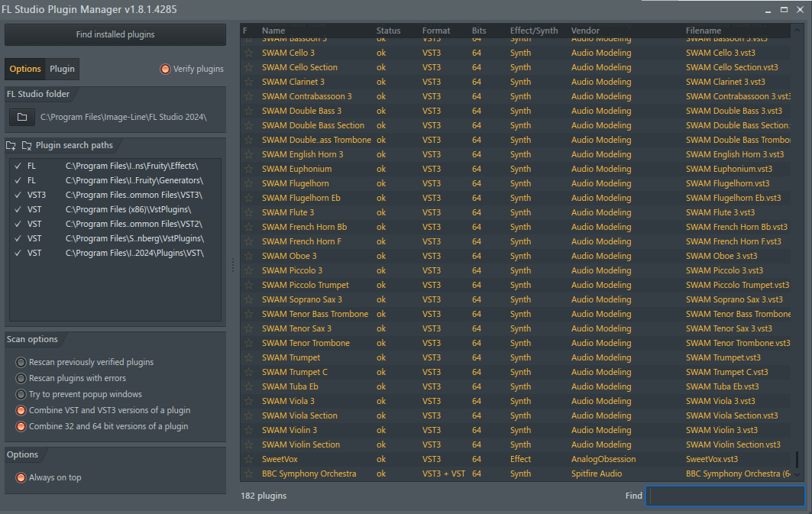
Task: Switch to the Plugin tab
Action: [62, 69]
